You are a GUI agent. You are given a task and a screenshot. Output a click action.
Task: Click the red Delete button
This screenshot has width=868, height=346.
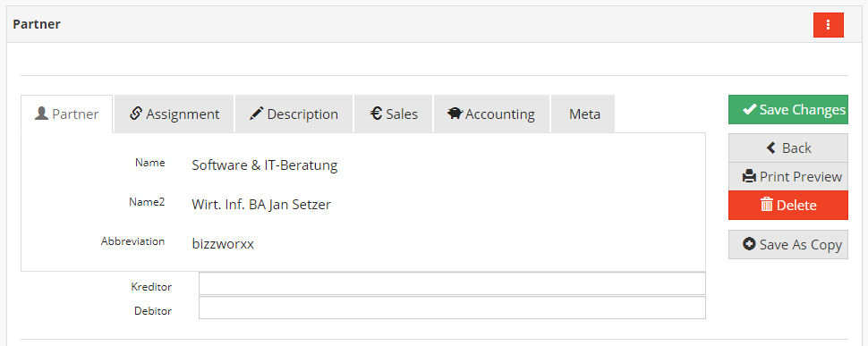tap(788, 205)
